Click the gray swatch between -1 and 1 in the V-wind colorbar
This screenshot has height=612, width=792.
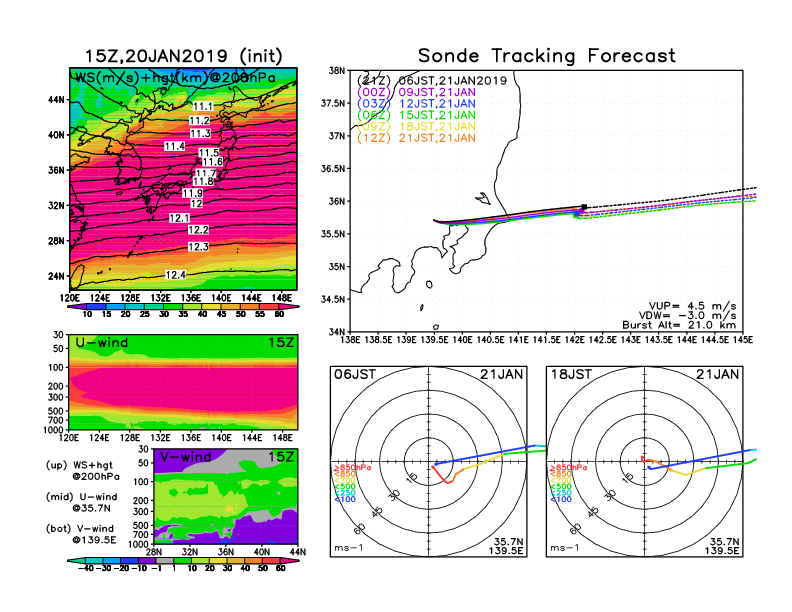click(165, 560)
